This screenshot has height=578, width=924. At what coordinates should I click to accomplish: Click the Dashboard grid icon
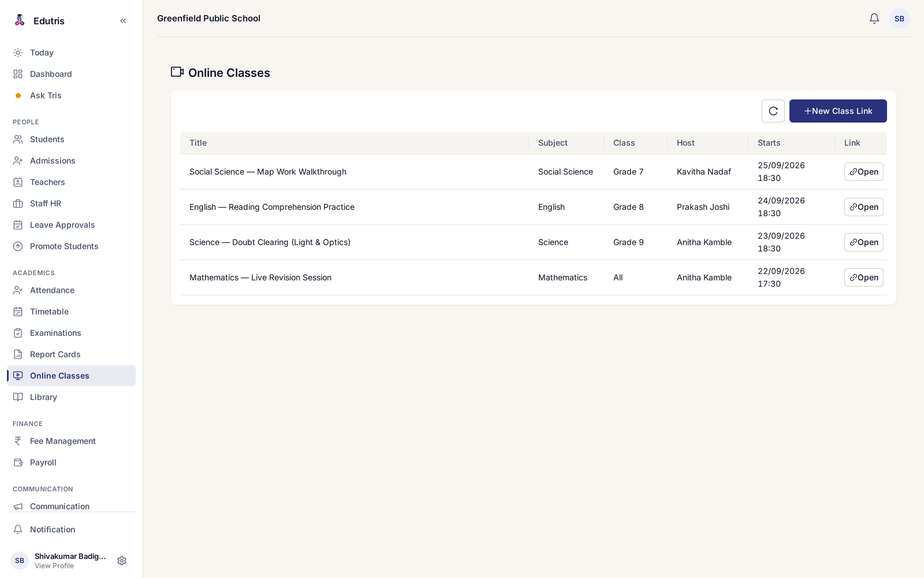click(18, 74)
